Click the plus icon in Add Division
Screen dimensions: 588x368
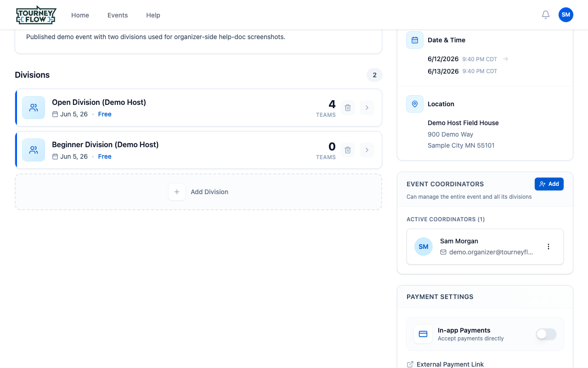[x=177, y=192]
